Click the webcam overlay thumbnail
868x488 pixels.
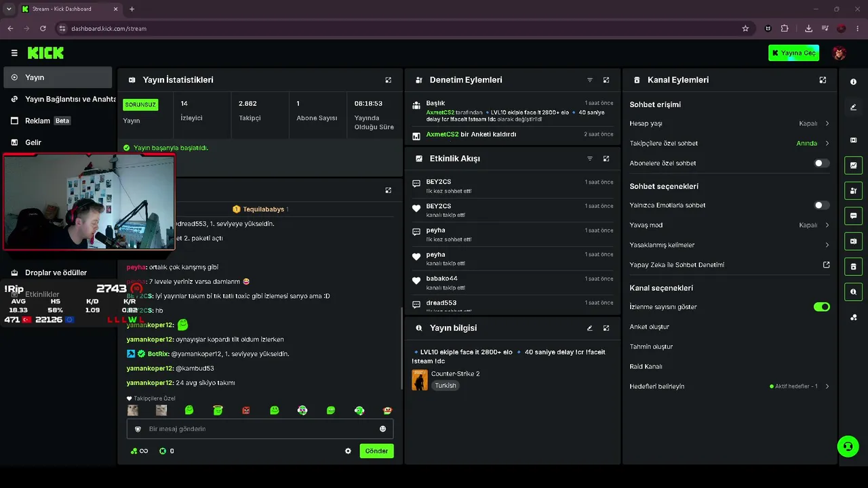[89, 202]
